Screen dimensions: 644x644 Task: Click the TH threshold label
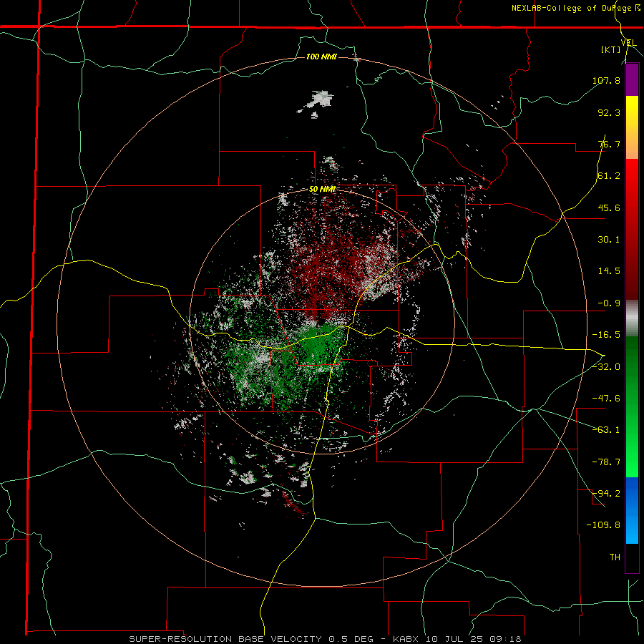pos(615,557)
